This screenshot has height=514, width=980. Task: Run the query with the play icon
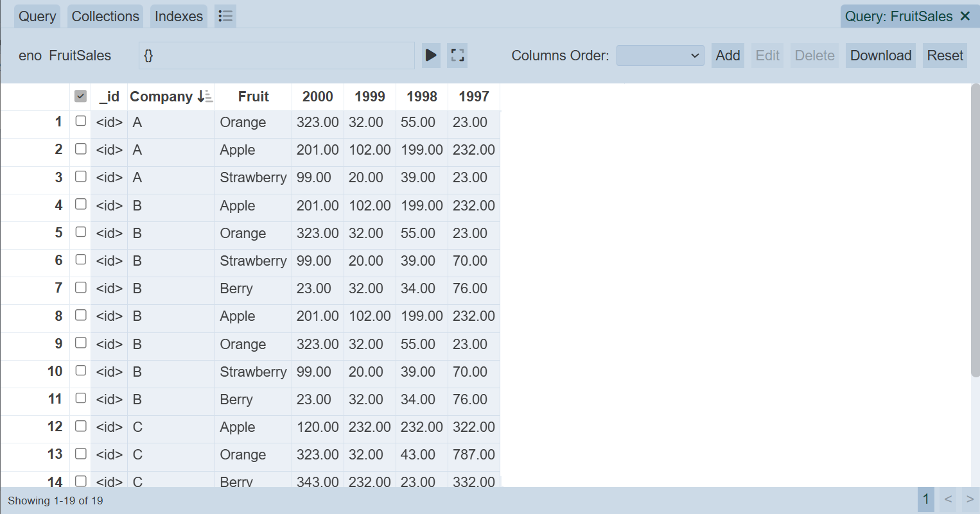click(x=431, y=56)
